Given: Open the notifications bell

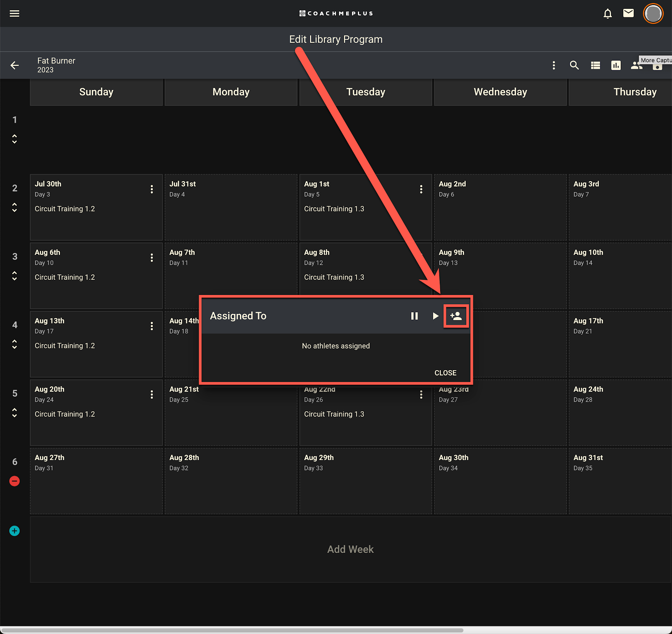Looking at the screenshot, I should 607,13.
